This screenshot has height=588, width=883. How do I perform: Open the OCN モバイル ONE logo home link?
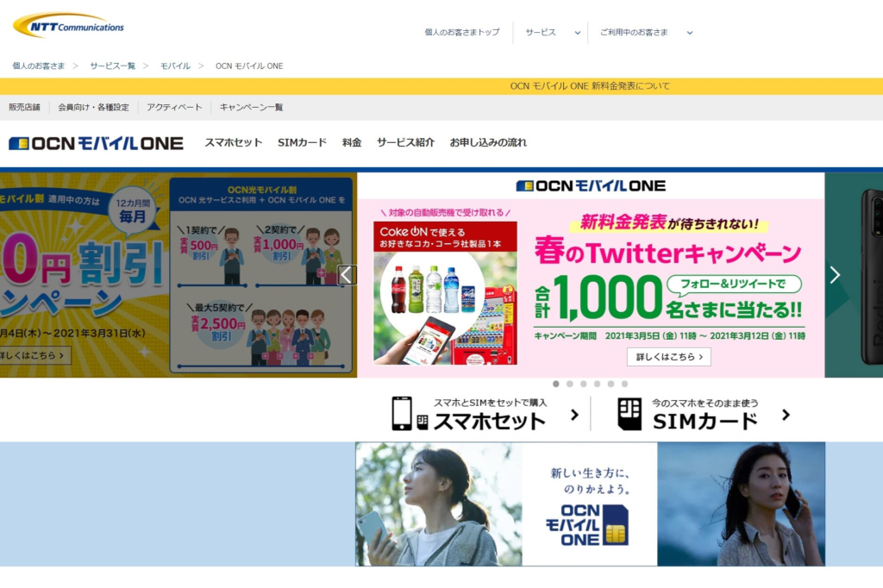coord(97,143)
